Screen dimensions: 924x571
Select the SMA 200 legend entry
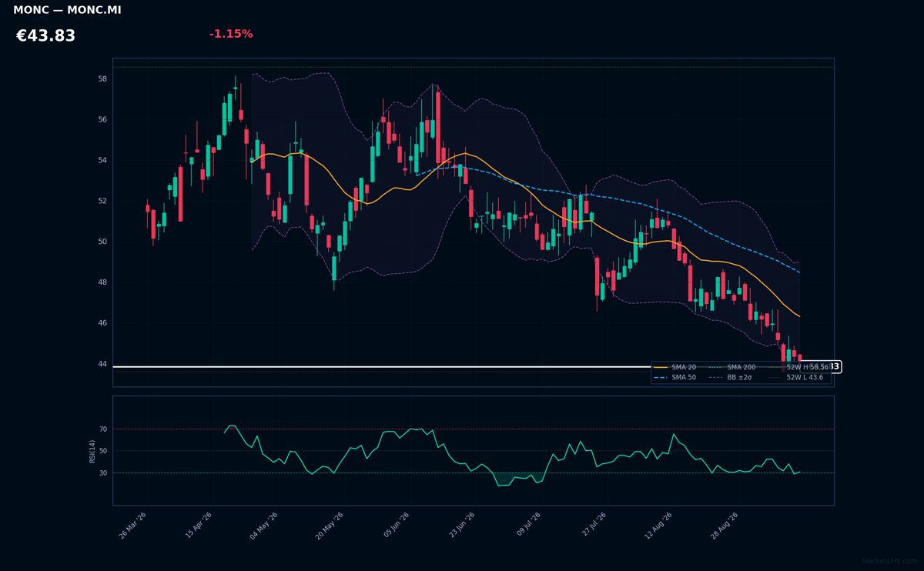pos(733,368)
